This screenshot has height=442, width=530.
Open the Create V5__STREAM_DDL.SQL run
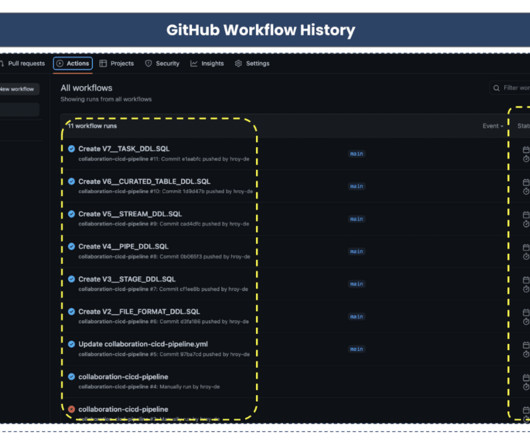pyautogui.click(x=130, y=214)
